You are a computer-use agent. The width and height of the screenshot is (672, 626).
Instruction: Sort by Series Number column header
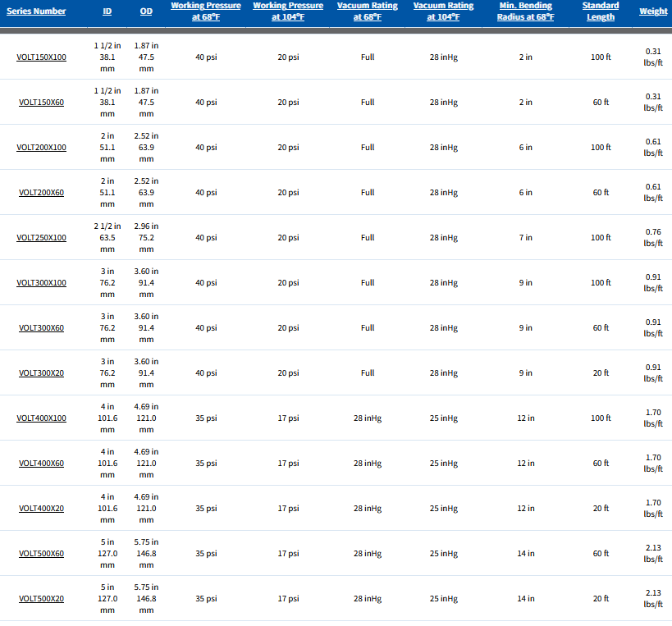click(36, 11)
